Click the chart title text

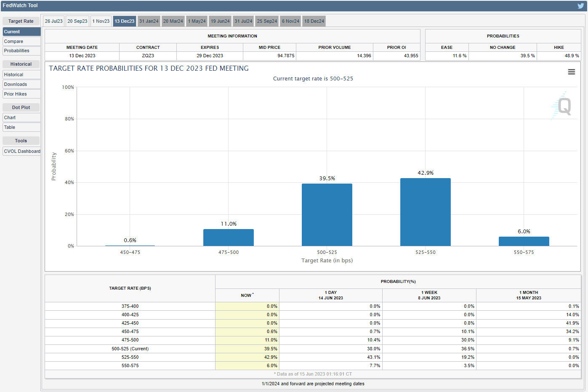click(x=149, y=68)
